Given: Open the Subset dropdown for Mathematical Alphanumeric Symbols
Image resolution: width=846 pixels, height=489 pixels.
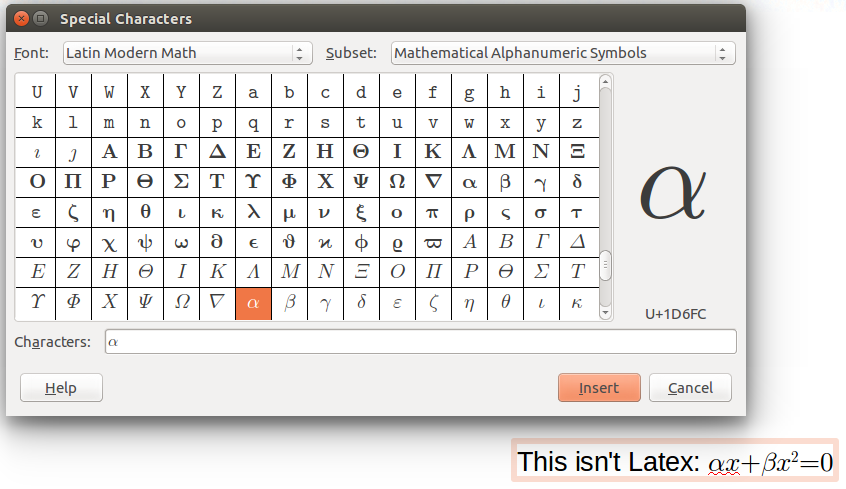Looking at the screenshot, I should tap(563, 53).
